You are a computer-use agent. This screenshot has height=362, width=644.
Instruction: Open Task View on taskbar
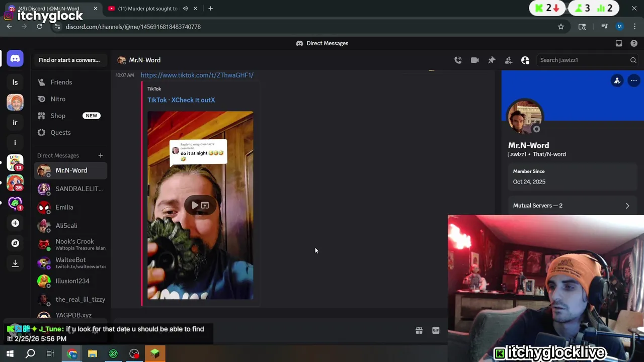pyautogui.click(x=50, y=354)
